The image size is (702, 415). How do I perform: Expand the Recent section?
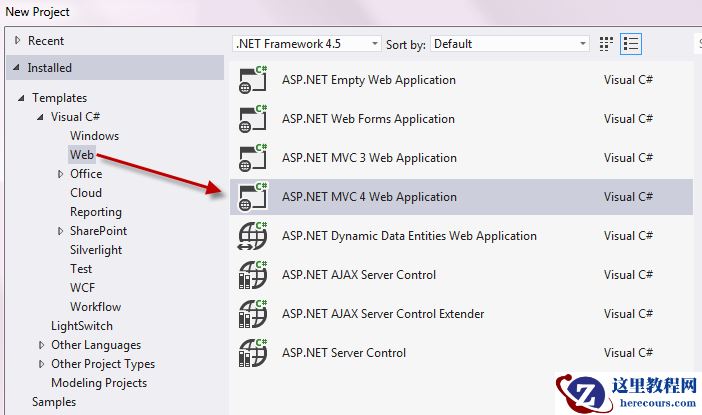16,41
